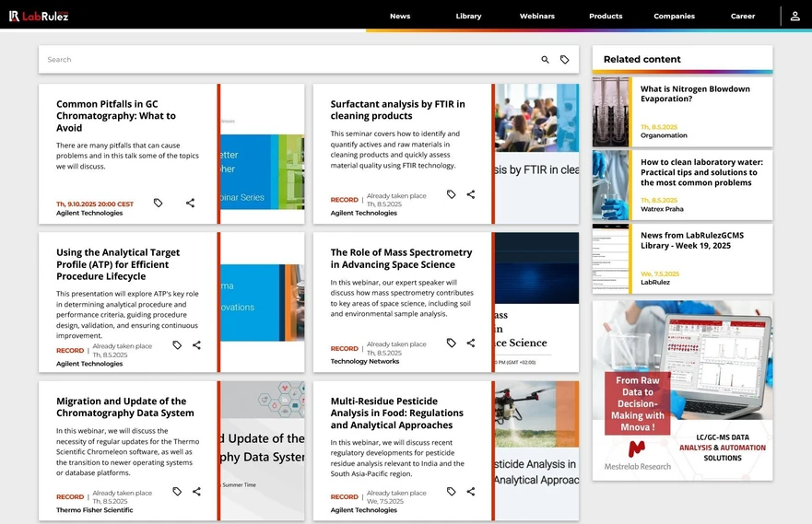The image size is (812, 524).
Task: Share the Common Pitfalls in GC webinar
Action: click(190, 203)
